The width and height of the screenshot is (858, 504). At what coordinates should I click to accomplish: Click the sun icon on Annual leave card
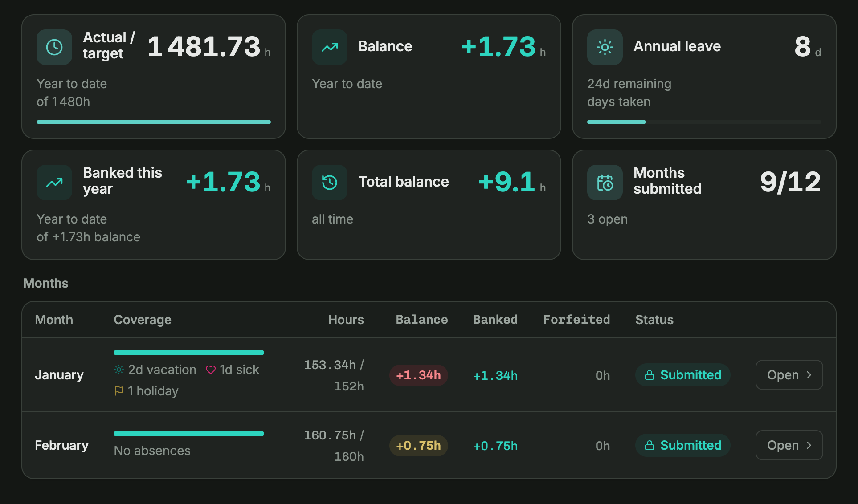(x=605, y=47)
